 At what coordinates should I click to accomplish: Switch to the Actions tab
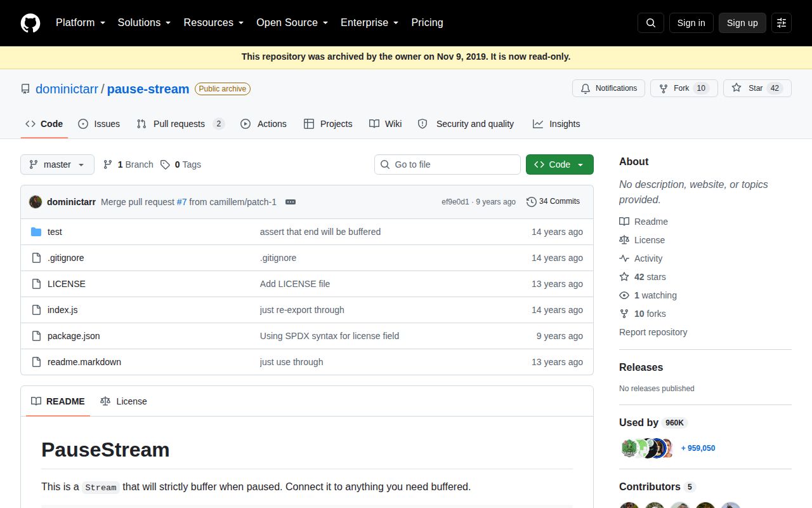coord(264,124)
